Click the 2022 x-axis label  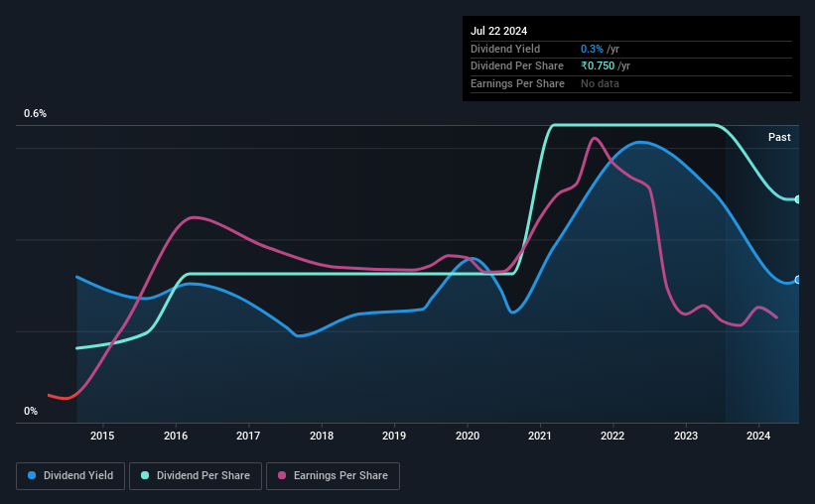pos(612,436)
